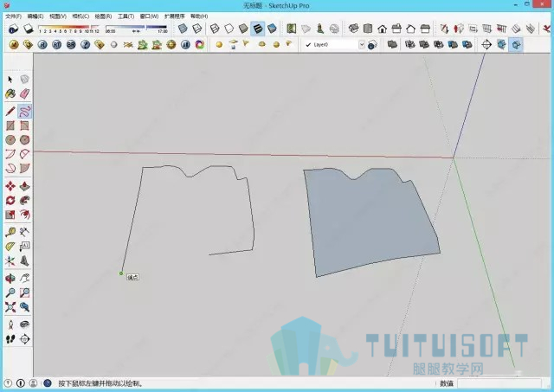Click the Zoom Extents tool
The width and height of the screenshot is (554, 392).
pyautogui.click(x=10, y=307)
